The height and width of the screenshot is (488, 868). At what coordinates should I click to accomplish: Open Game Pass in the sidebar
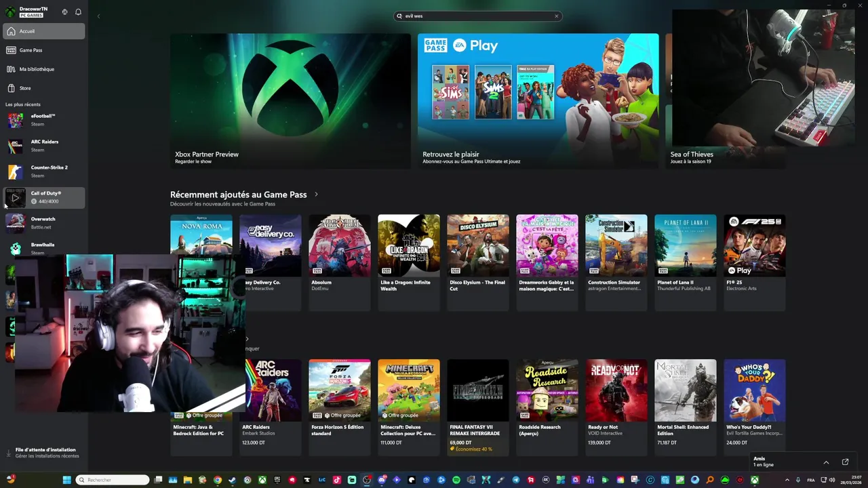tap(44, 50)
